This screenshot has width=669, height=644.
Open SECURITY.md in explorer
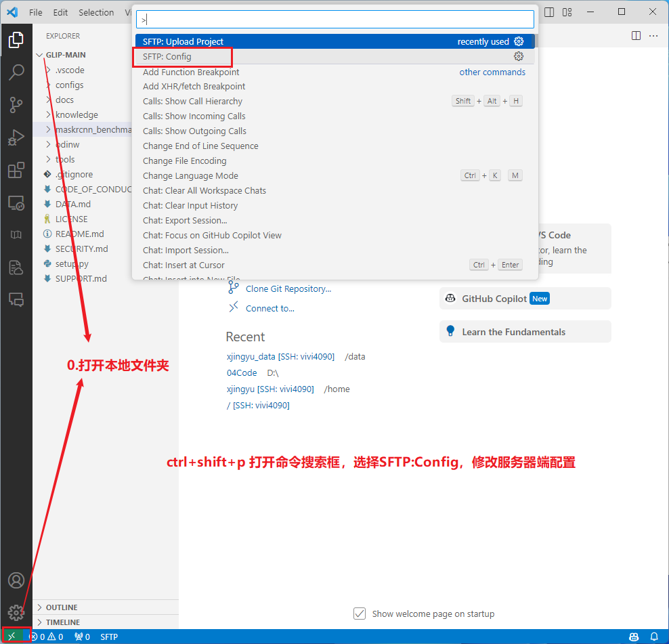(x=81, y=249)
